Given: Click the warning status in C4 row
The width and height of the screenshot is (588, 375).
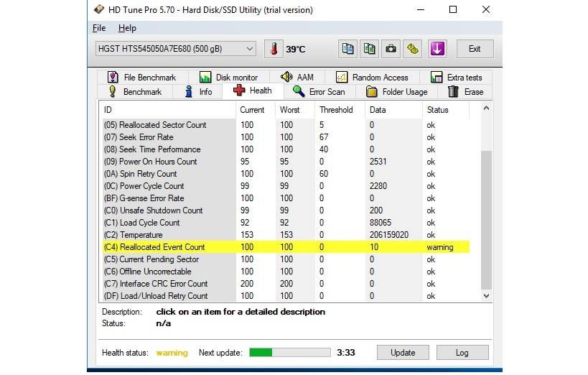Looking at the screenshot, I should (440, 247).
